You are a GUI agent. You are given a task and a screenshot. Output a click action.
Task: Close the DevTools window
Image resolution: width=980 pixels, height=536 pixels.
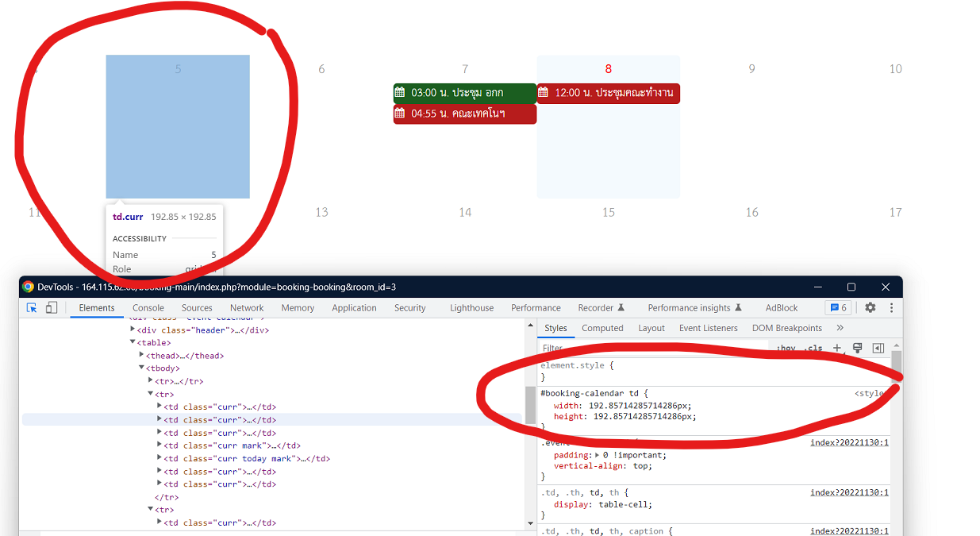point(886,287)
